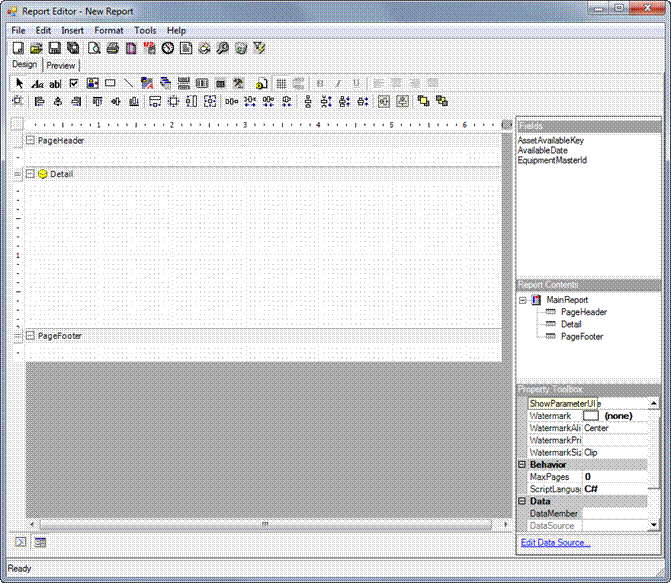The width and height of the screenshot is (671, 583).
Task: Click the Save disk icon
Action: 54,47
